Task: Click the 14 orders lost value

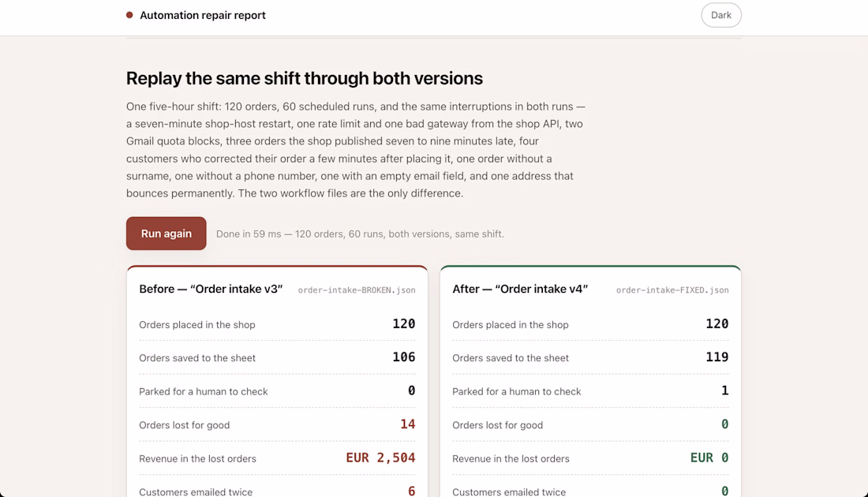Action: [408, 424]
